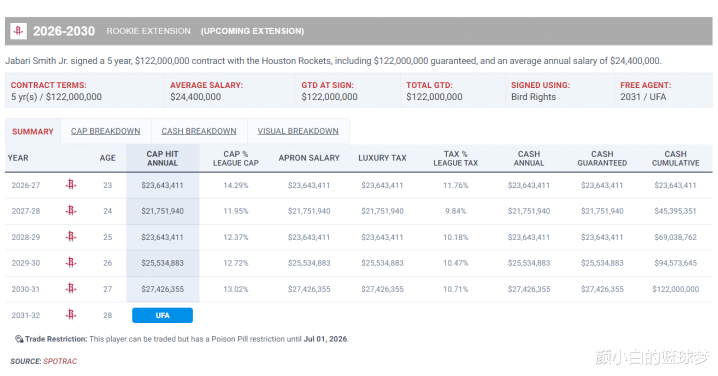Click the Apron Salary column header
718x376 pixels.
point(309,158)
